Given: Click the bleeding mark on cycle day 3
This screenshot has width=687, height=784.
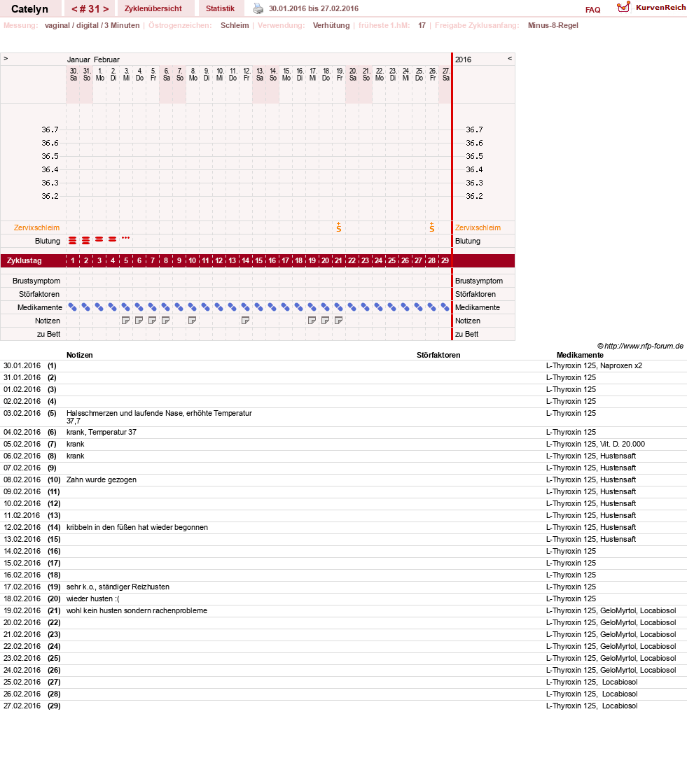Looking at the screenshot, I should (x=99, y=239).
